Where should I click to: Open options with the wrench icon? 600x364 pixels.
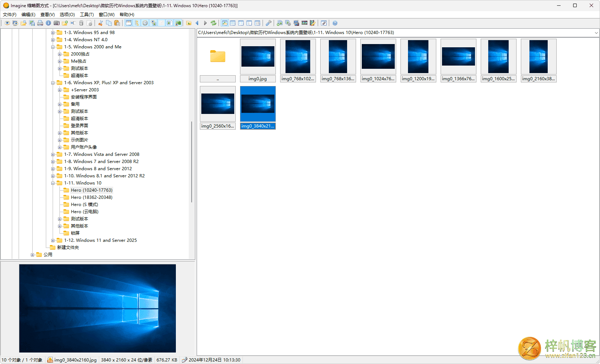tap(268, 23)
